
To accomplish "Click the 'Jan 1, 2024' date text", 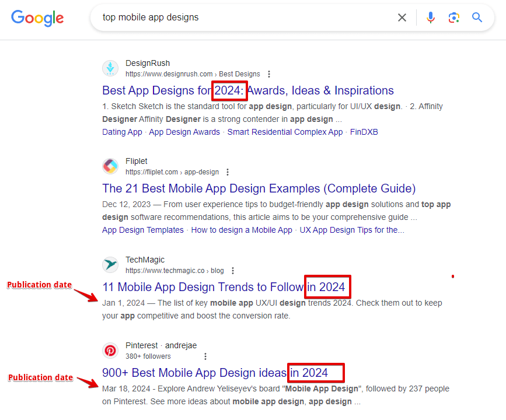I will coord(123,303).
